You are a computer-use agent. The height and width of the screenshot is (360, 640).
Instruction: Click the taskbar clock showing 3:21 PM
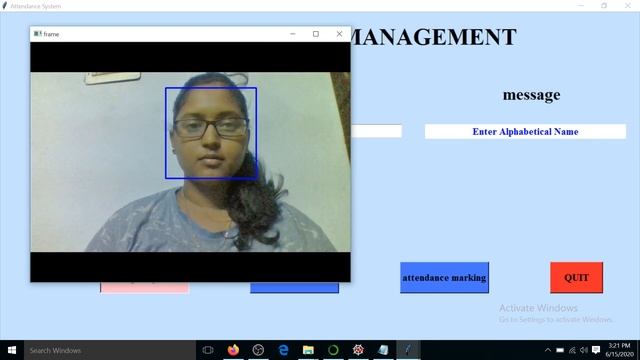click(x=620, y=350)
